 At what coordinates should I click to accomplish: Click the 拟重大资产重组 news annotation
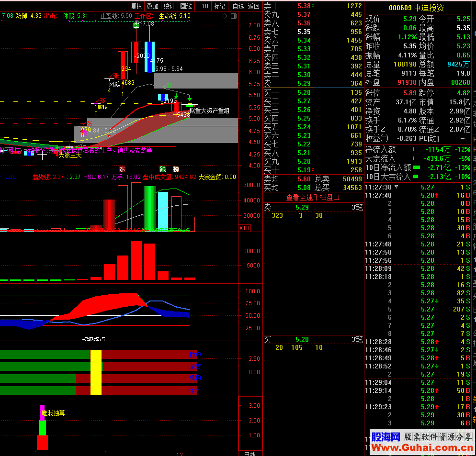tap(209, 111)
